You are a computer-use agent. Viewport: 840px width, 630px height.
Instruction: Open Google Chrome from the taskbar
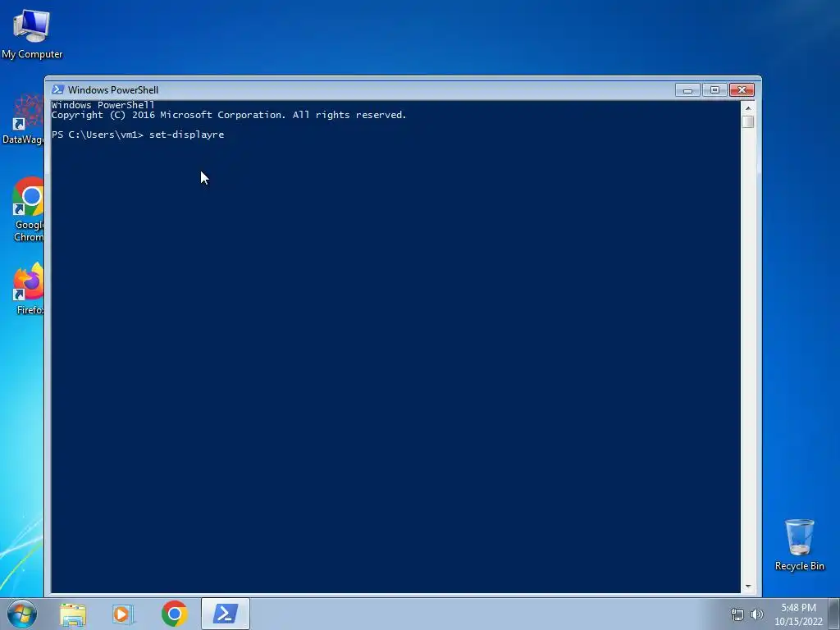click(x=175, y=614)
